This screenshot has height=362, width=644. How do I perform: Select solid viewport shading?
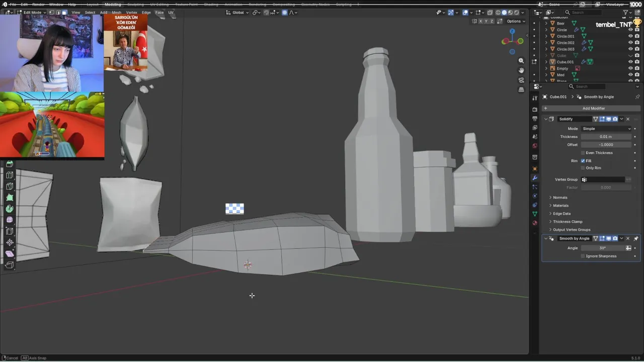click(504, 13)
